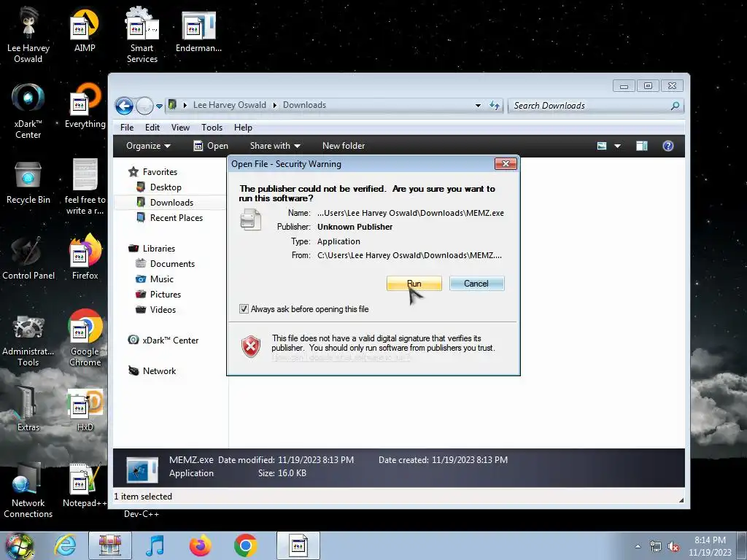Launch Chrome from the taskbar
Viewport: 747px width, 560px height.
pos(245,545)
